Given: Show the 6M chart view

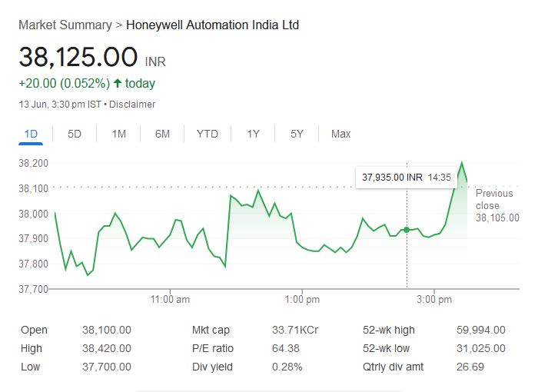Looking at the screenshot, I should (x=162, y=134).
